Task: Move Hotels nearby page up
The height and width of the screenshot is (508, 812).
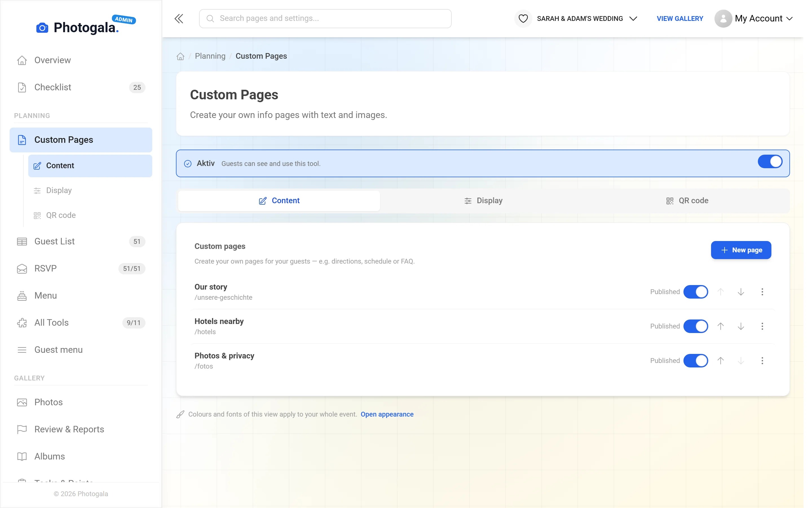Action: (x=720, y=326)
